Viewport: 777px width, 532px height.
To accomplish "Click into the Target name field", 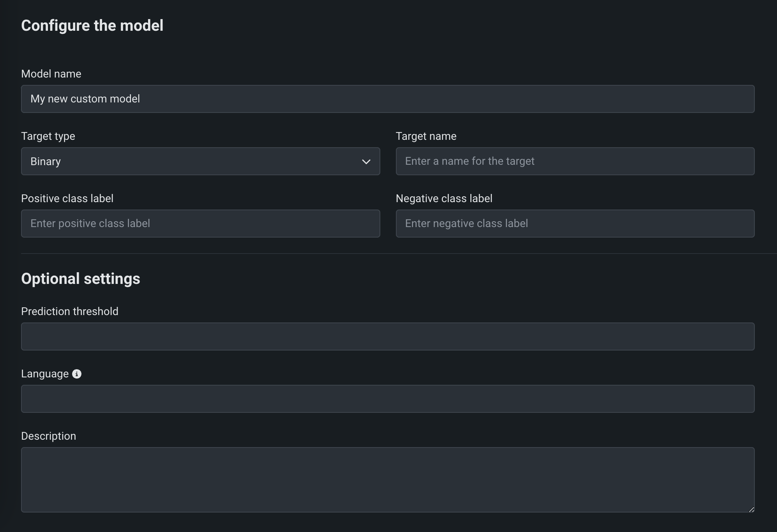I will (575, 161).
